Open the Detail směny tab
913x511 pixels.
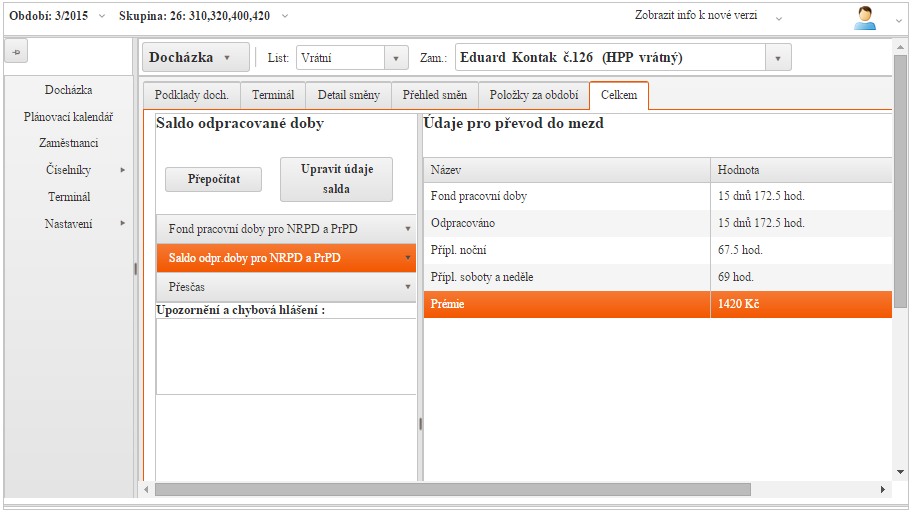(348, 96)
